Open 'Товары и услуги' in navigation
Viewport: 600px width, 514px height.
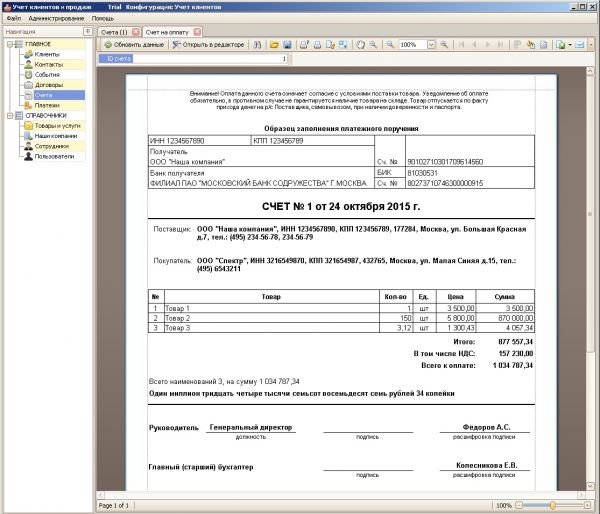click(x=58, y=126)
